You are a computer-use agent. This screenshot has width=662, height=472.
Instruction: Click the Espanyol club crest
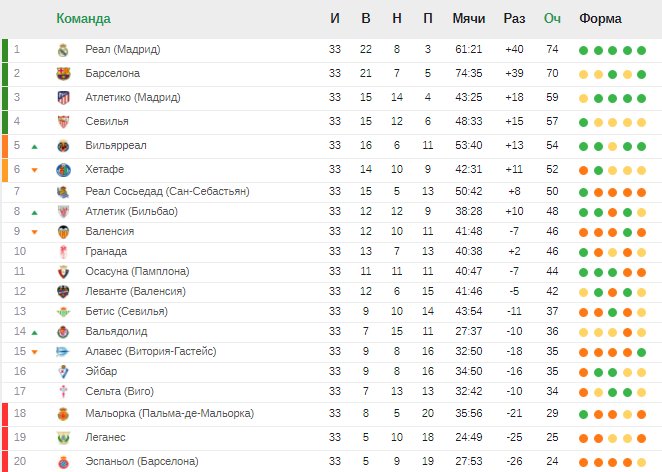63,462
